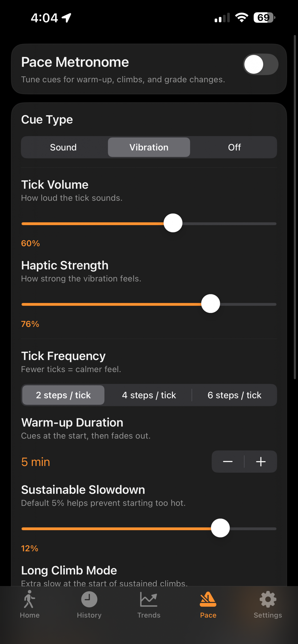Tap the location arrow status icon

coord(67,18)
